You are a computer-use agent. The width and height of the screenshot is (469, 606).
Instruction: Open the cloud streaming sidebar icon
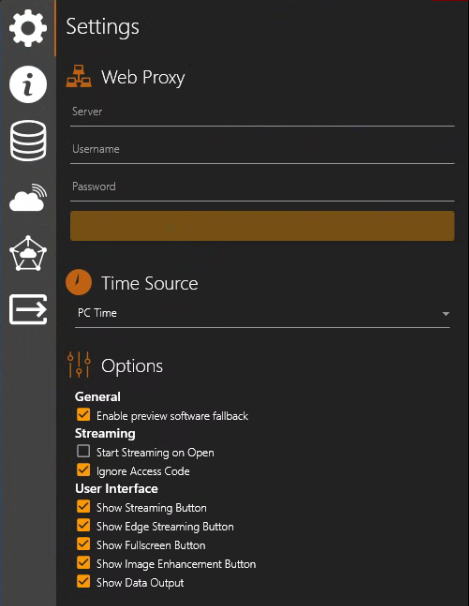[x=28, y=197]
